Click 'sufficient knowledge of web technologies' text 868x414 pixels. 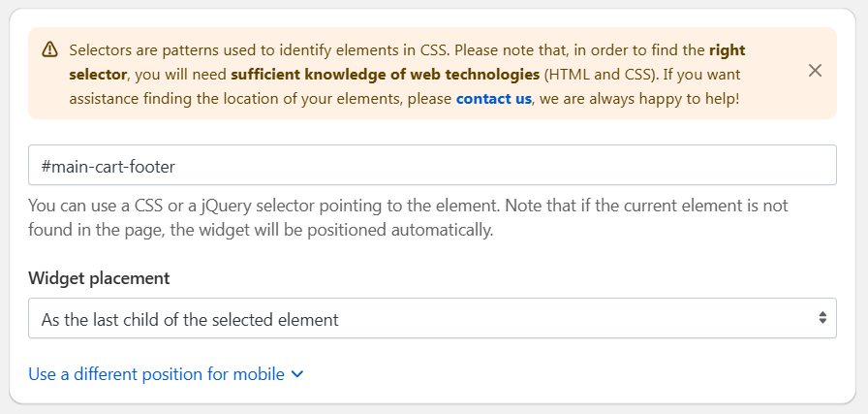(386, 75)
